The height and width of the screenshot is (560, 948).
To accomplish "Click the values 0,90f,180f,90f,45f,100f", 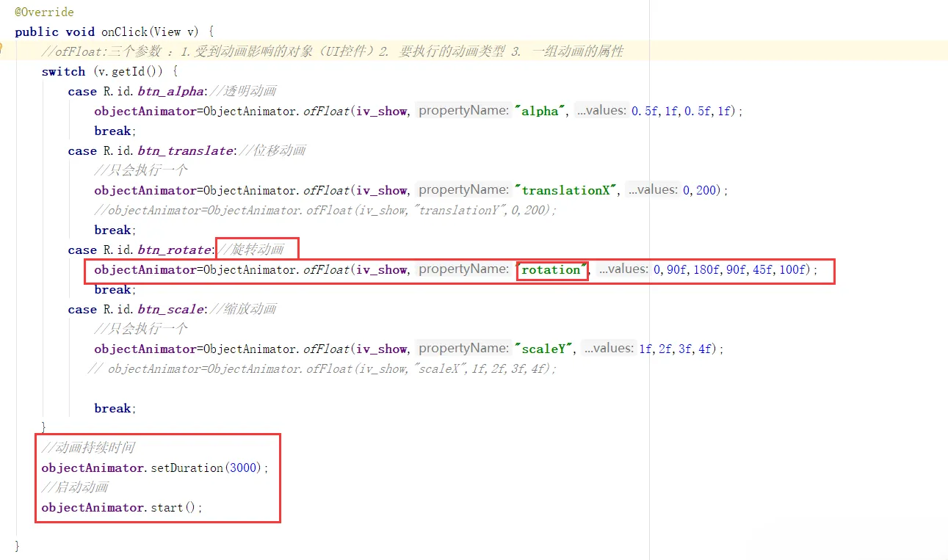I will [x=731, y=269].
